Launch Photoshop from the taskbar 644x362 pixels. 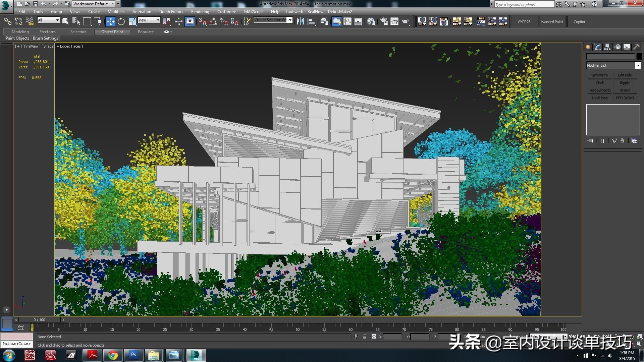(x=133, y=355)
